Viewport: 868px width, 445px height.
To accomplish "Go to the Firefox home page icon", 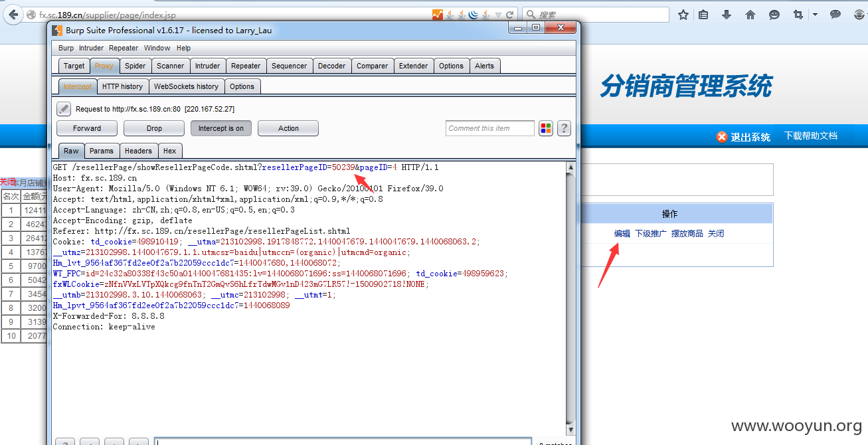I will point(750,15).
